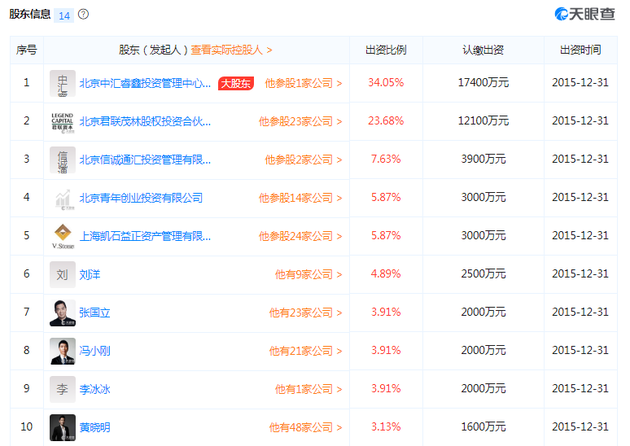Image resolution: width=630 pixels, height=446 pixels.
Task: Click the shareholder count badge 14
Action: pyautogui.click(x=64, y=15)
